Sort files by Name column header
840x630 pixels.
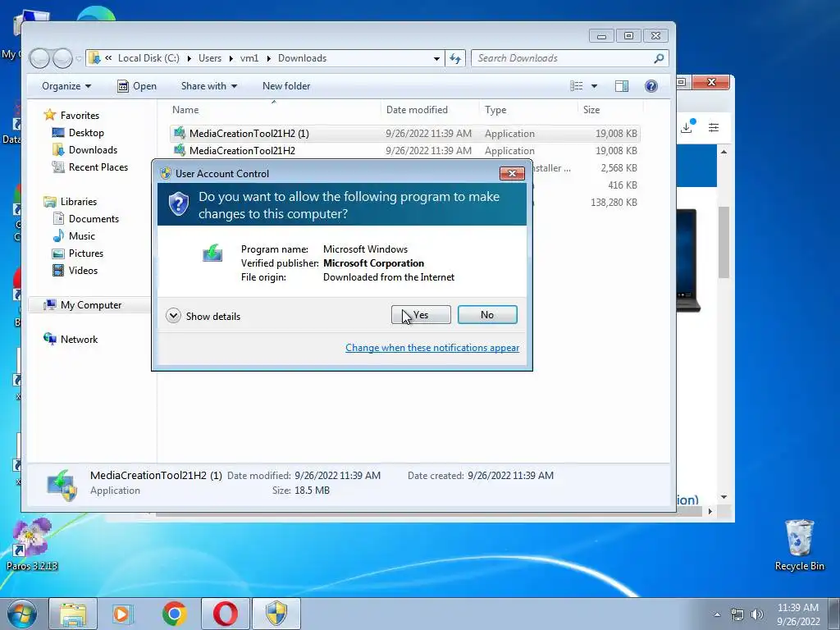185,110
